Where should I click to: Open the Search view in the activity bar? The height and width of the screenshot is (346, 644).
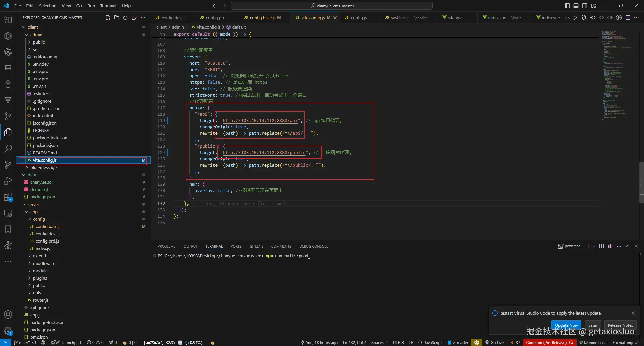coord(8,148)
